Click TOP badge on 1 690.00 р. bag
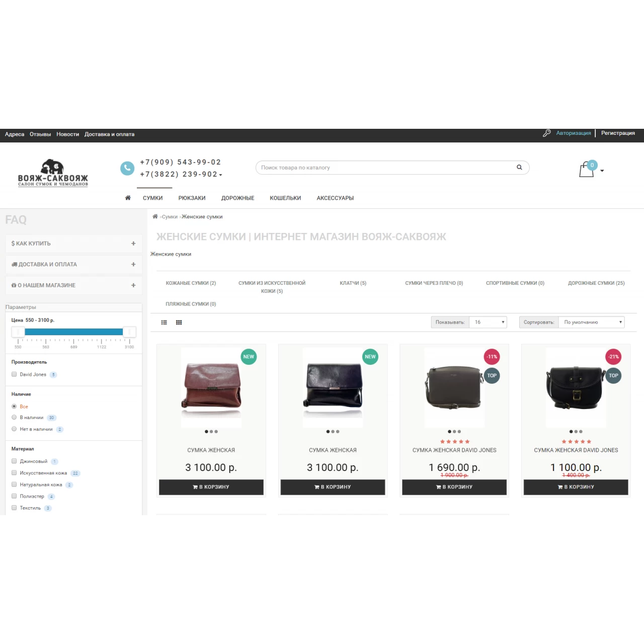The width and height of the screenshot is (644, 644). [492, 375]
